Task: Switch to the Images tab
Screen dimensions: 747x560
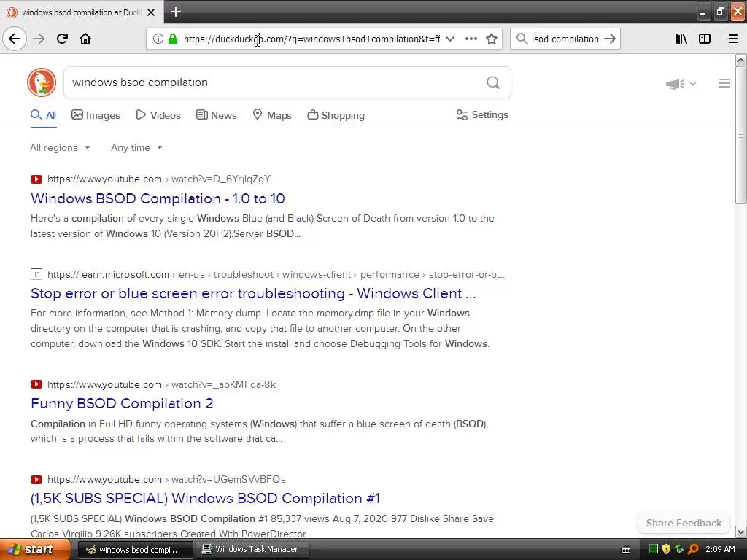Action: (96, 115)
